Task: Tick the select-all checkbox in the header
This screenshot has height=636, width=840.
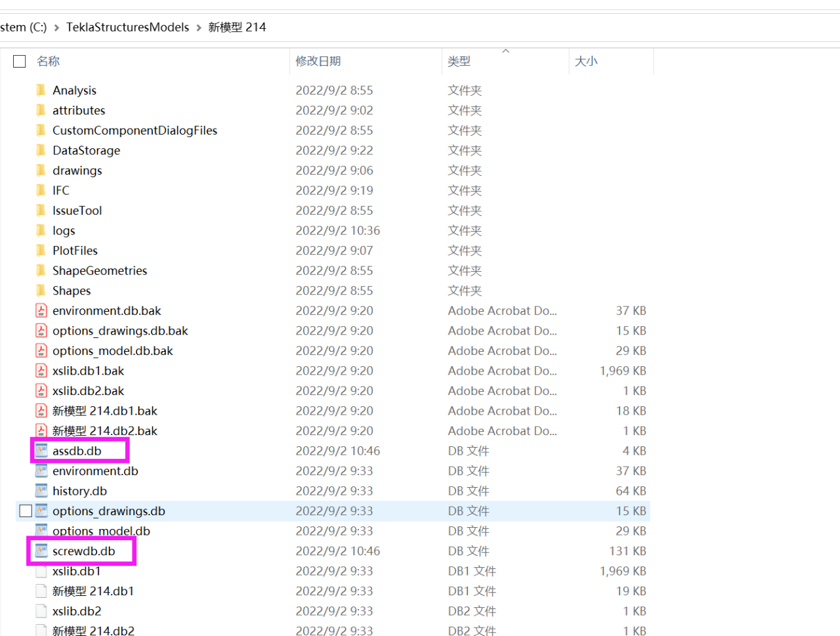Action: click(20, 61)
